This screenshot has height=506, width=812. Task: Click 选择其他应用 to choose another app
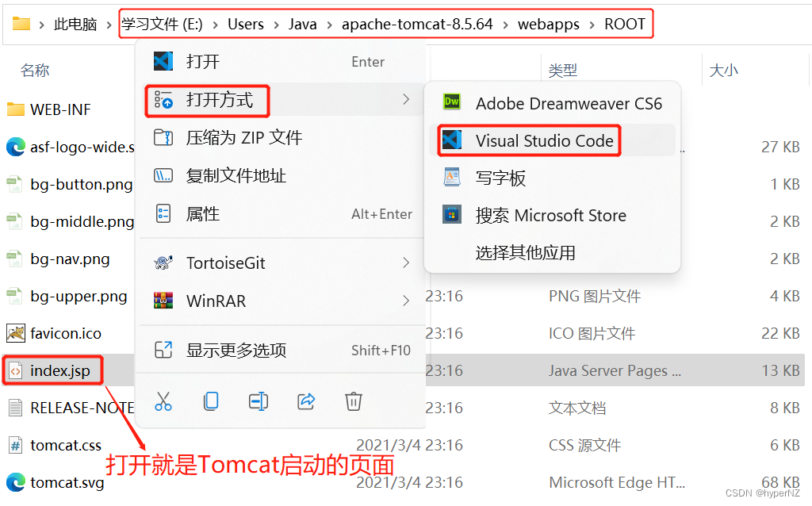[x=552, y=252]
